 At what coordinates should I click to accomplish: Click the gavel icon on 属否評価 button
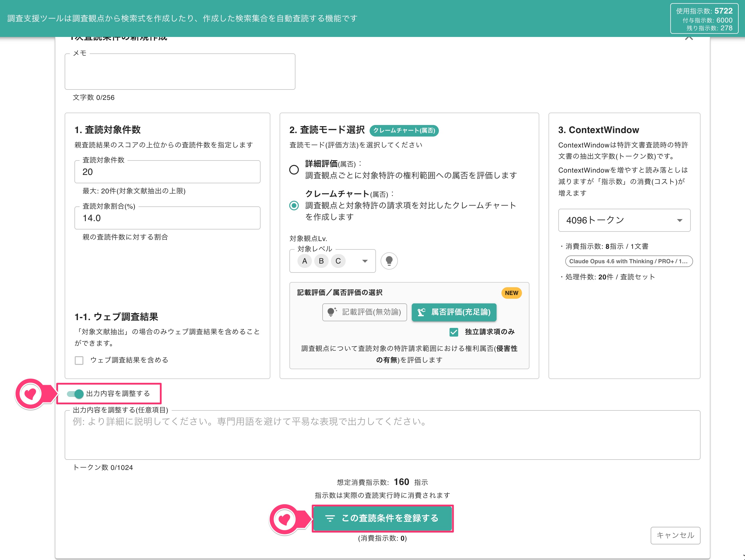(x=421, y=312)
